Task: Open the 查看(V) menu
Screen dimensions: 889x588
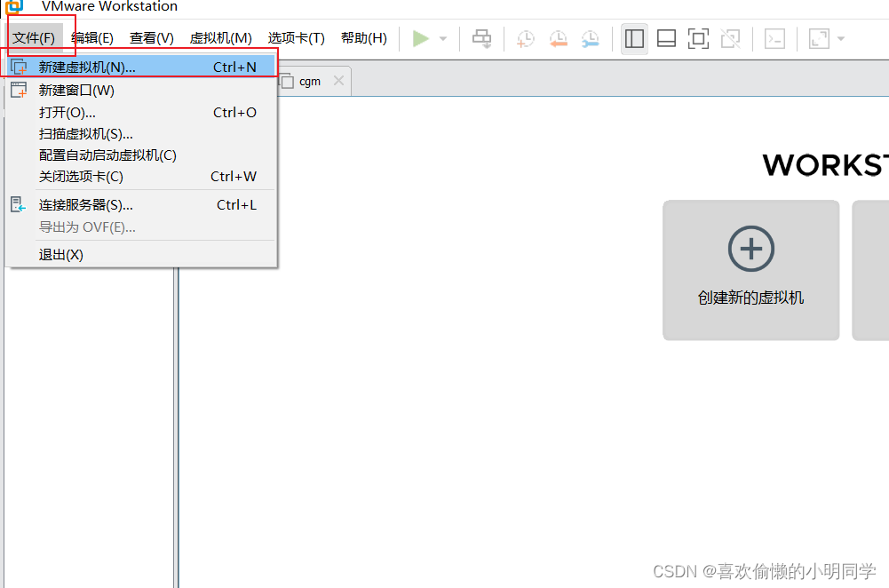Action: [151, 38]
